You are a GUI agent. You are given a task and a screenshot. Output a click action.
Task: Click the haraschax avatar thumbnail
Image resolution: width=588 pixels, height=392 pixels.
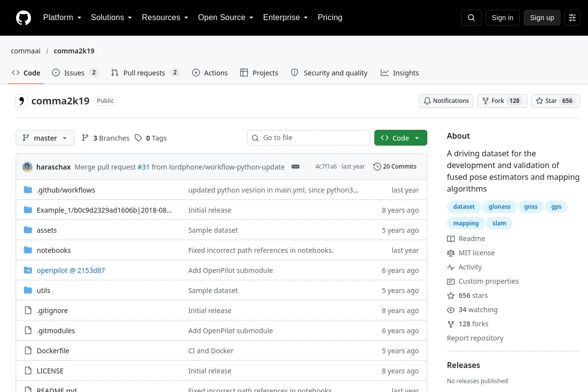[27, 167]
